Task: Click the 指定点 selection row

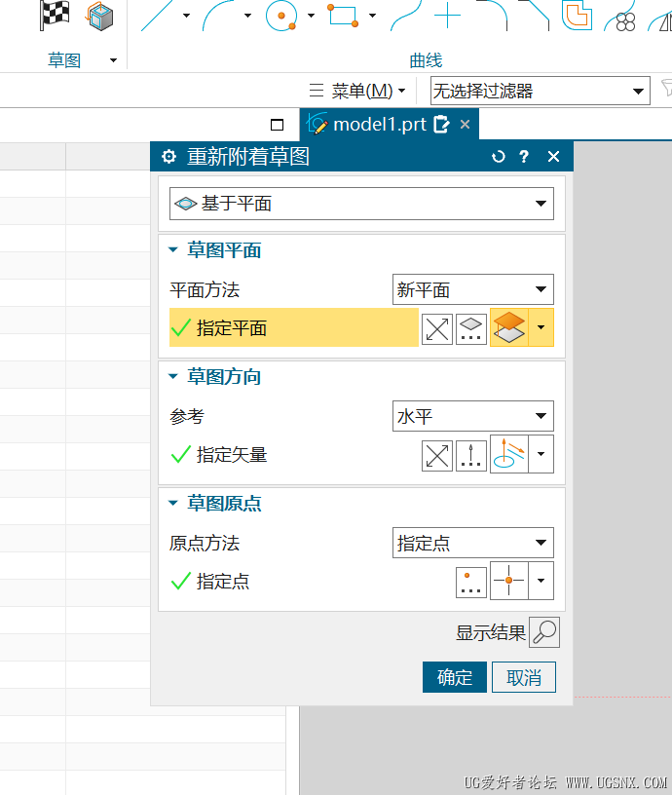Action: pos(312,581)
